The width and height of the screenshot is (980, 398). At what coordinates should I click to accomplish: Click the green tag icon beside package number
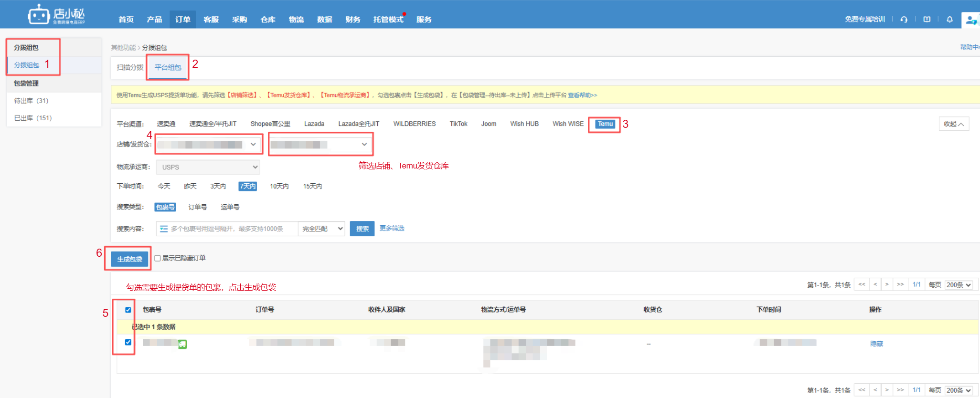182,344
